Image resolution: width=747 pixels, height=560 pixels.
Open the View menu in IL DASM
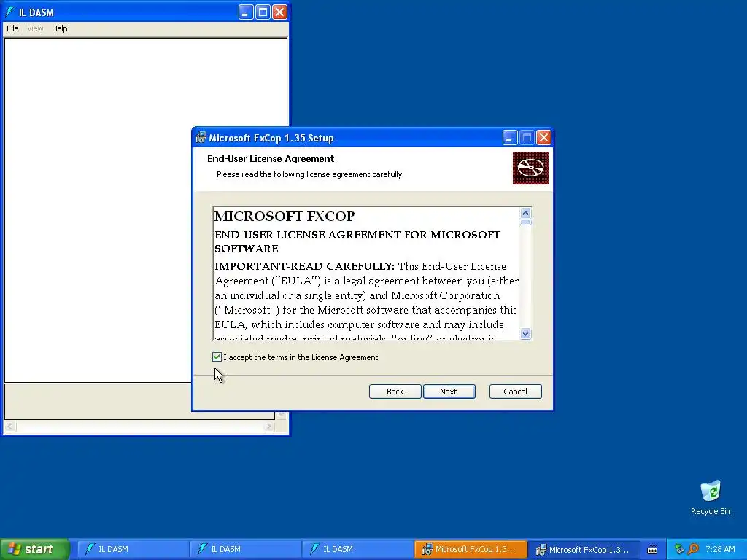point(35,28)
